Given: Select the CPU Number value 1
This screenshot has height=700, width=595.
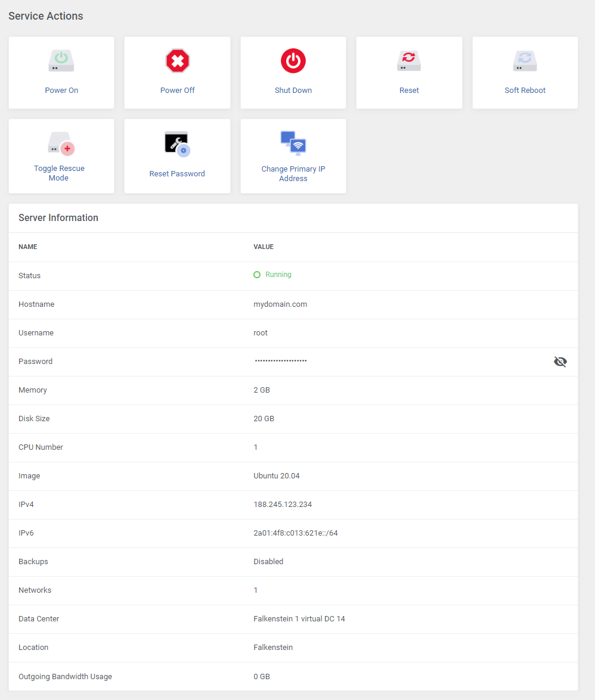Looking at the screenshot, I should tap(256, 447).
